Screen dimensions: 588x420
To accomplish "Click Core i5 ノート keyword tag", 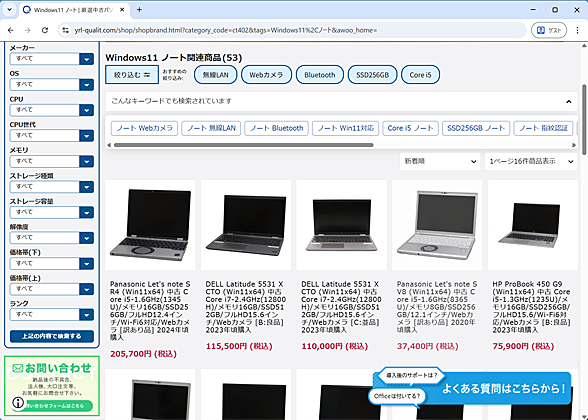I will click(410, 128).
